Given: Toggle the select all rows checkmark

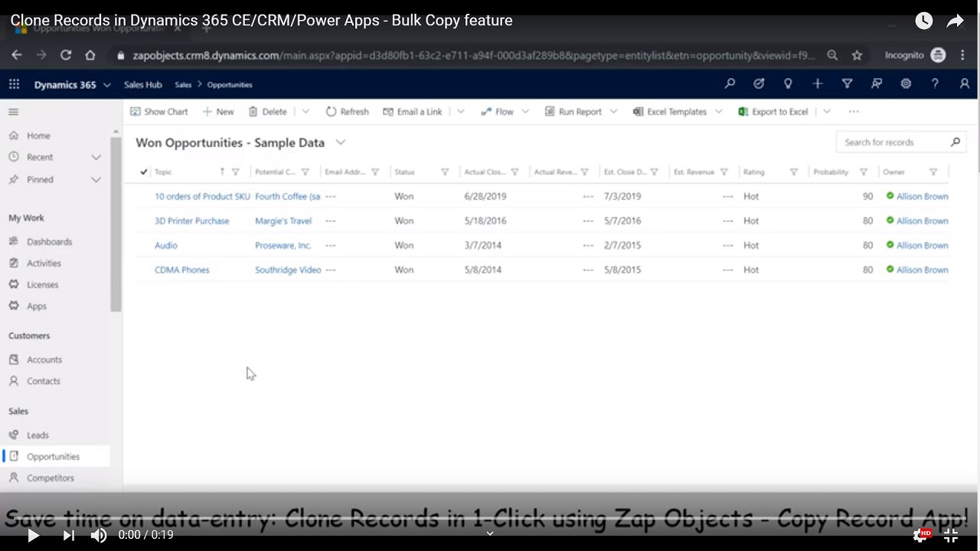Looking at the screenshot, I should pyautogui.click(x=143, y=172).
